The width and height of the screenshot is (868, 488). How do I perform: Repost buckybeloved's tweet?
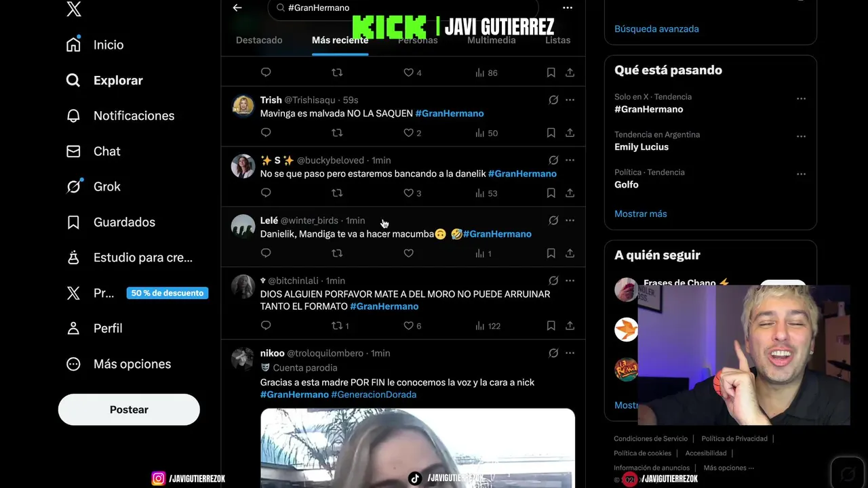click(337, 193)
